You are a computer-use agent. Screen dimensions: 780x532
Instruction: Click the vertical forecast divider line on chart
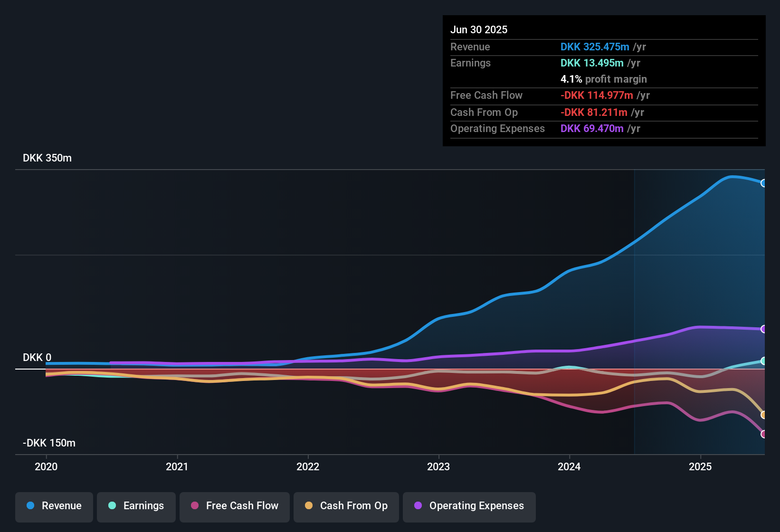tap(634, 309)
